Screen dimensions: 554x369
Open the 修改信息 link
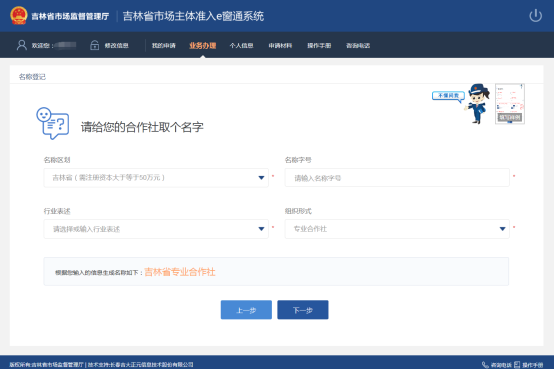pyautogui.click(x=116, y=46)
